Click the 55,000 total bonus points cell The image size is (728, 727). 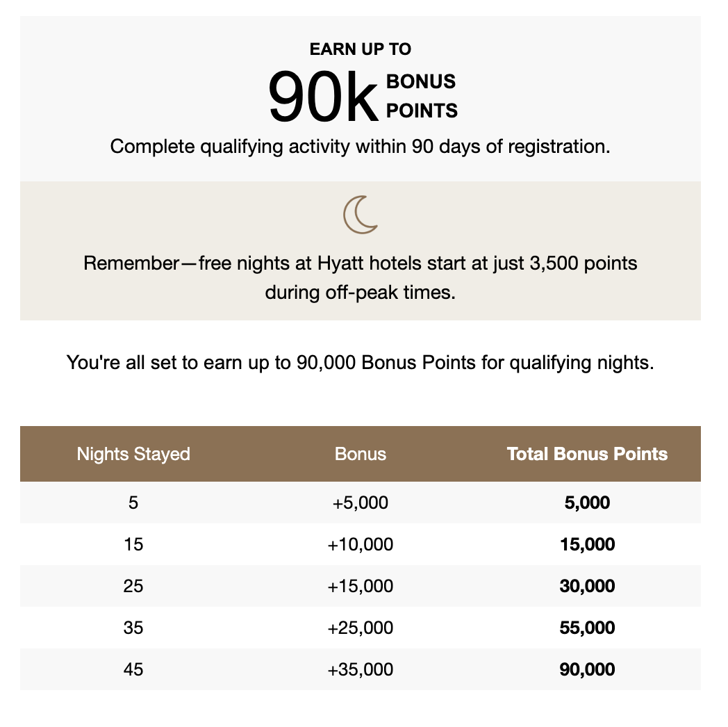[587, 628]
